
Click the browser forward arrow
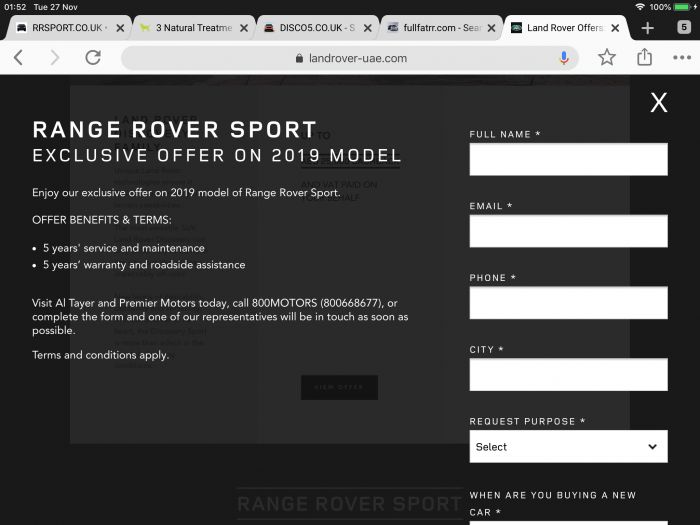click(54, 58)
